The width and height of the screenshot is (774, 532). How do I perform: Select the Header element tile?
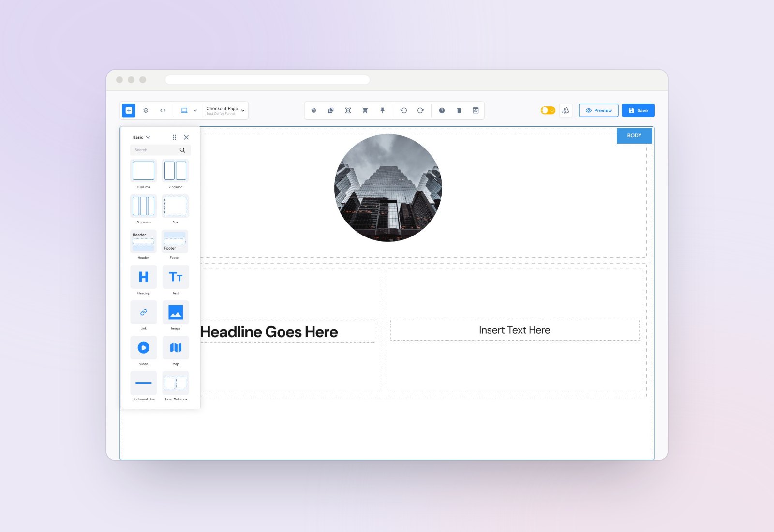point(143,241)
